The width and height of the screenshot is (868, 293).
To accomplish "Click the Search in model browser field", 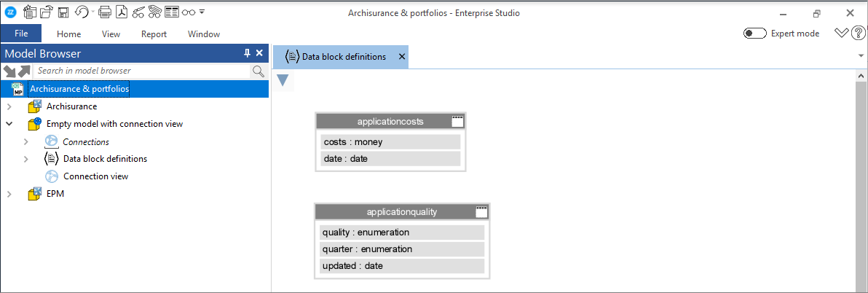I will (143, 71).
